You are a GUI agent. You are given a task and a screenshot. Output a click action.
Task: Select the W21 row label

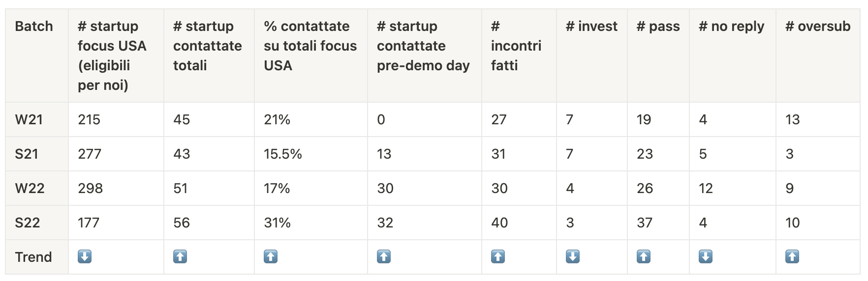(29, 119)
